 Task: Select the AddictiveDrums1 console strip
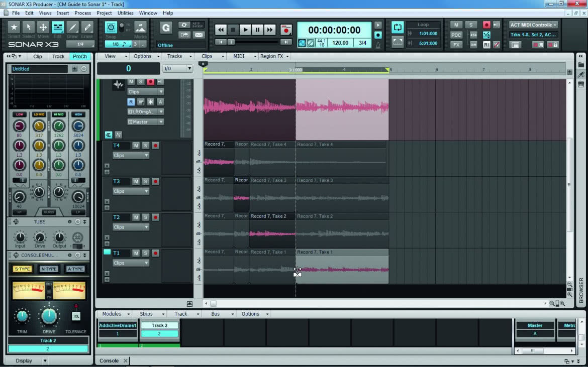point(118,325)
